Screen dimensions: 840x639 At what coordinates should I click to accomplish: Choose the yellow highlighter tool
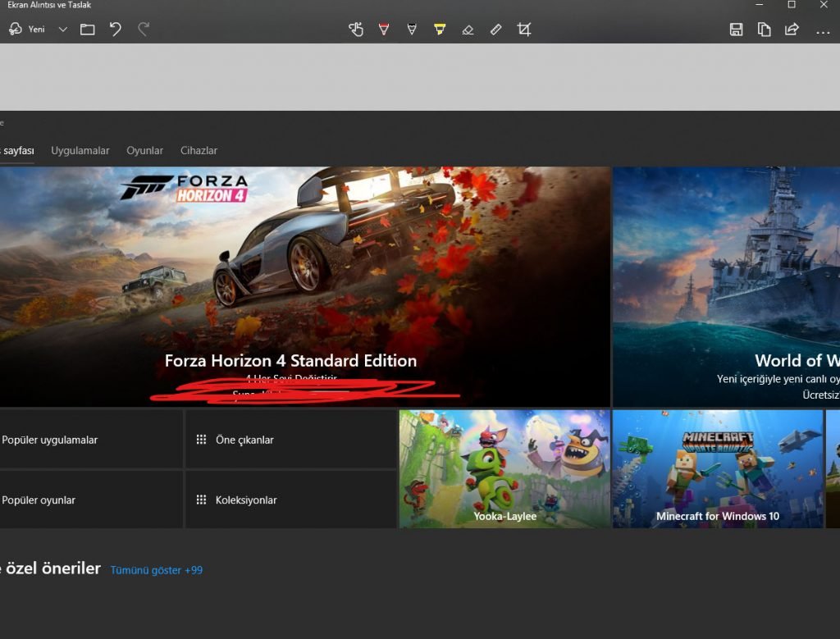440,30
